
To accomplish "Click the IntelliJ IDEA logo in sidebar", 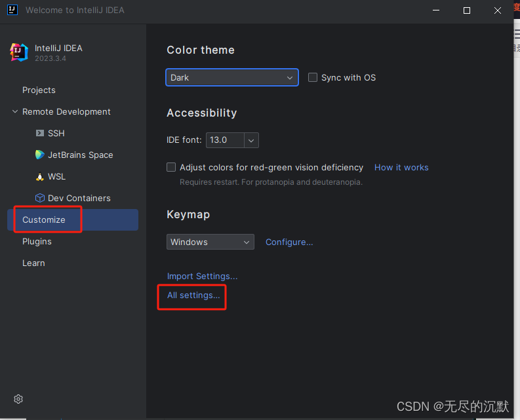I will 19,52.
